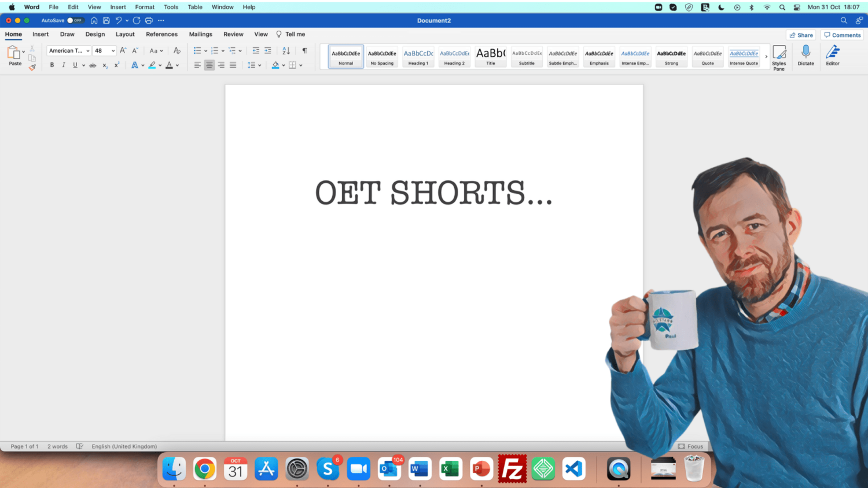Right-align the paragraph
Screen dimensions: 868x488
click(x=221, y=65)
